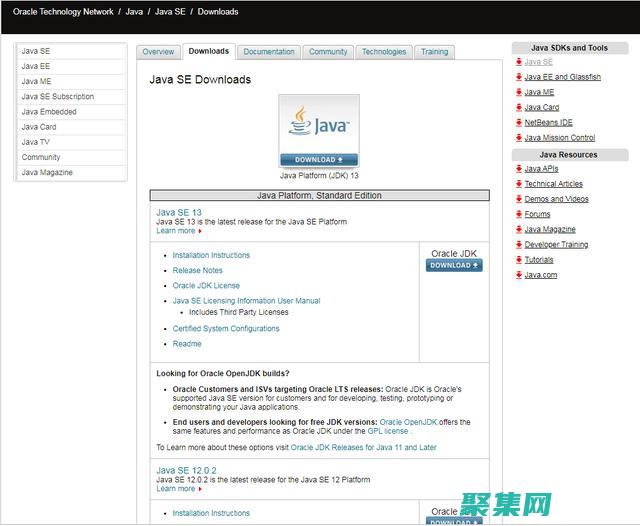This screenshot has width=640, height=526.
Task: Open Installation Instructions for Java SE 12.0.2
Action: [211, 513]
